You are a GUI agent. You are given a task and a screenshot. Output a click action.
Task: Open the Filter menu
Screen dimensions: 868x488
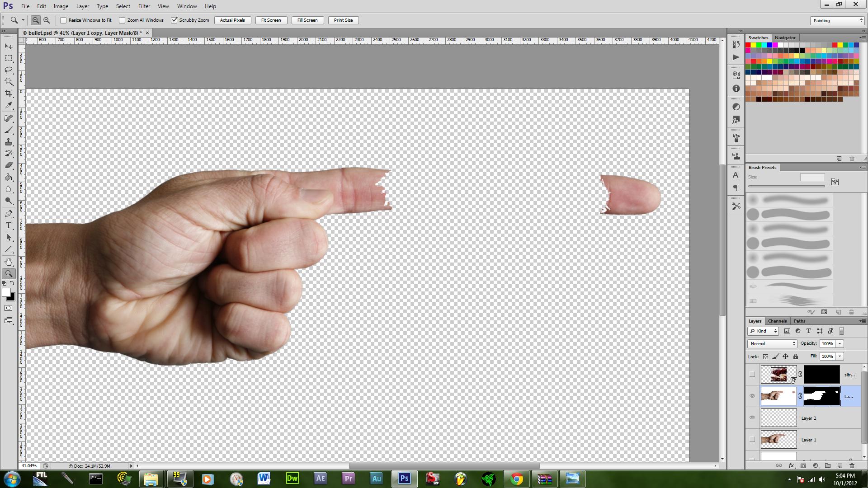[x=144, y=6]
